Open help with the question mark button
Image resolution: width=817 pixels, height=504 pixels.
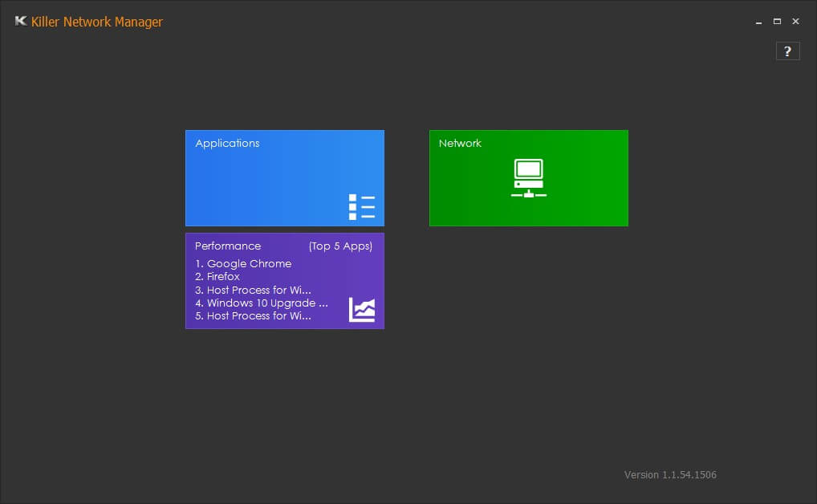click(787, 51)
